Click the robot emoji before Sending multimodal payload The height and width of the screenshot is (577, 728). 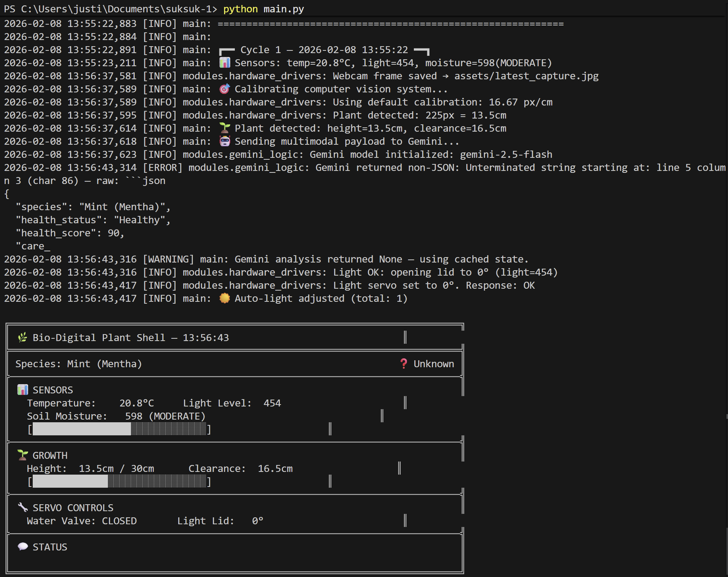pyautogui.click(x=225, y=141)
